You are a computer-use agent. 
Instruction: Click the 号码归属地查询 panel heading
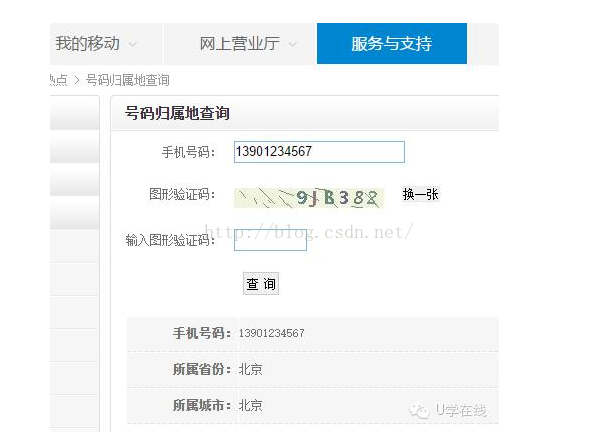pyautogui.click(x=177, y=113)
